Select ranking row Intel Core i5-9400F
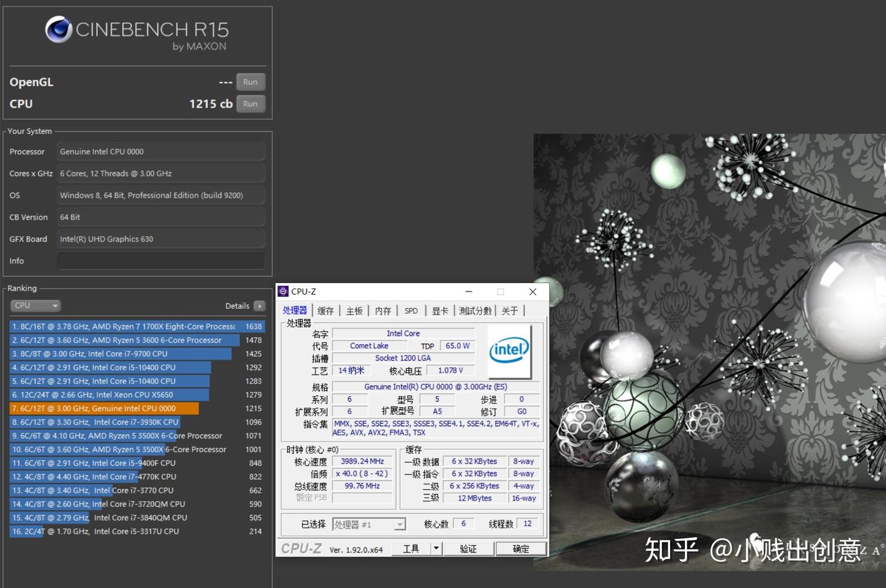 coord(137,463)
